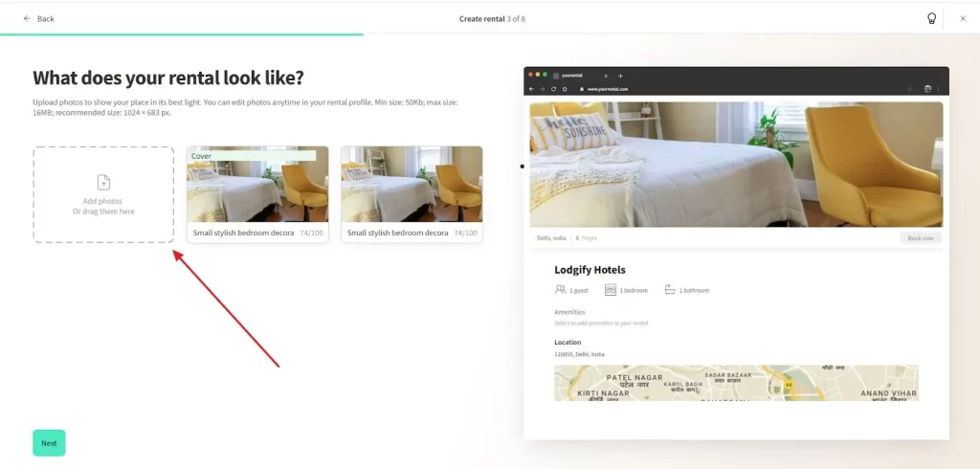This screenshot has width=980, height=469.
Task: Close the Create rental wizard
Action: coord(963,18)
